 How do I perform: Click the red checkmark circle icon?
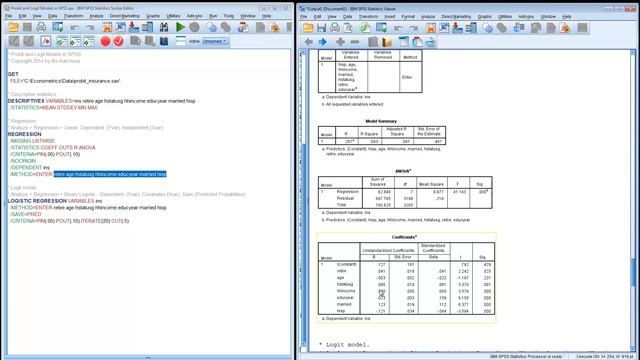click(x=119, y=41)
